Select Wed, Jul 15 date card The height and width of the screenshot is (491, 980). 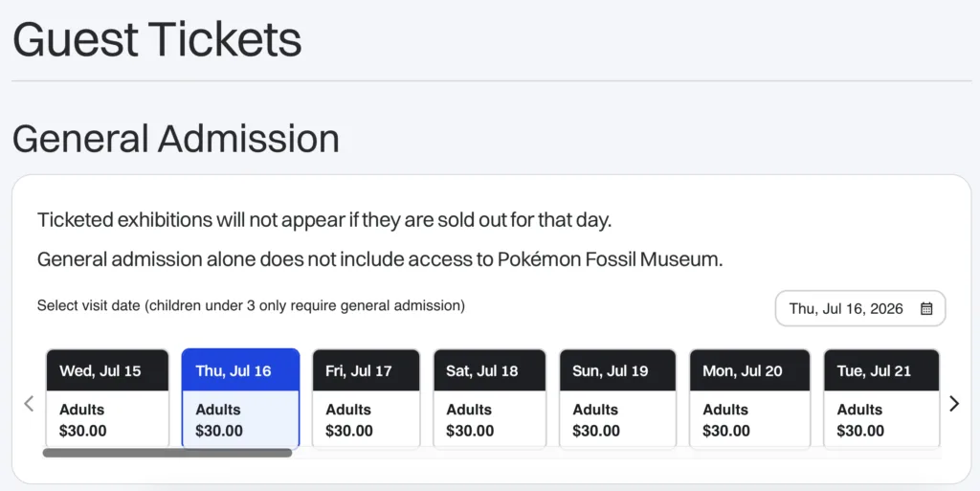107,398
